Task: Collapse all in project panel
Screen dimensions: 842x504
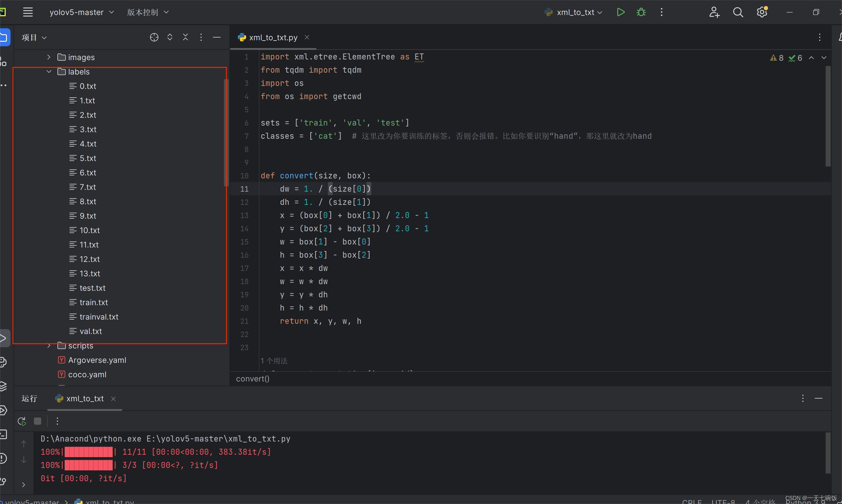Action: point(185,37)
